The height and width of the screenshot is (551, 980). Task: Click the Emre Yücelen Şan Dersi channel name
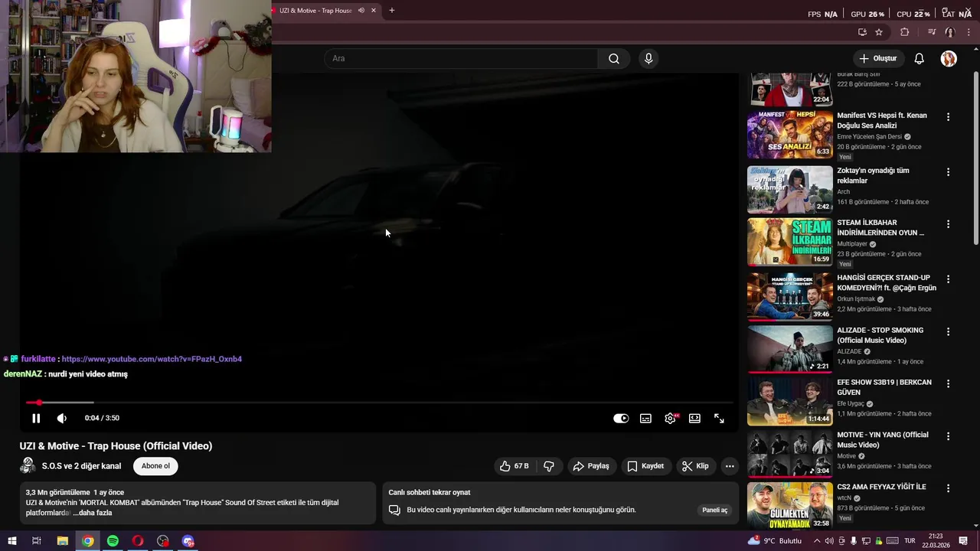(x=869, y=137)
